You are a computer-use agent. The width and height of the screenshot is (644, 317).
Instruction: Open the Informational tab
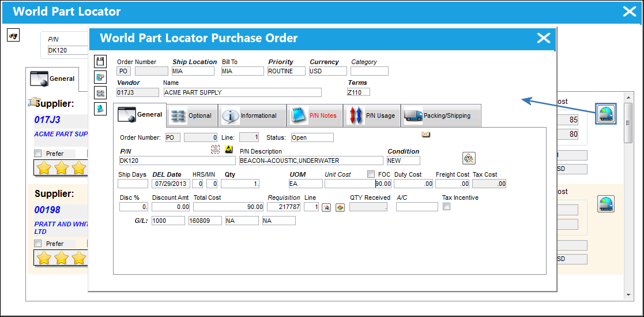252,115
